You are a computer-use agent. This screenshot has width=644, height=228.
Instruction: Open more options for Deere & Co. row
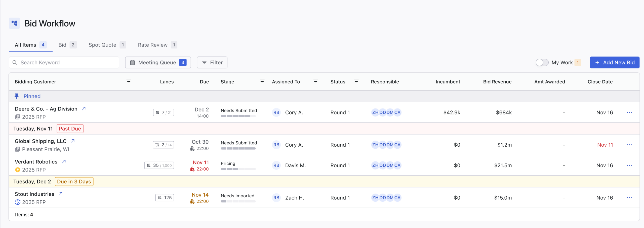(629, 112)
